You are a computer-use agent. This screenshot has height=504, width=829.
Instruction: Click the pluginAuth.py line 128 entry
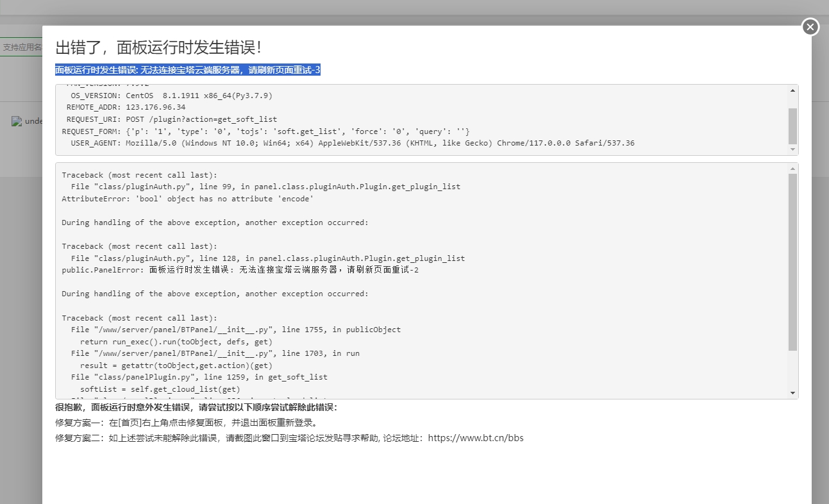coord(268,258)
